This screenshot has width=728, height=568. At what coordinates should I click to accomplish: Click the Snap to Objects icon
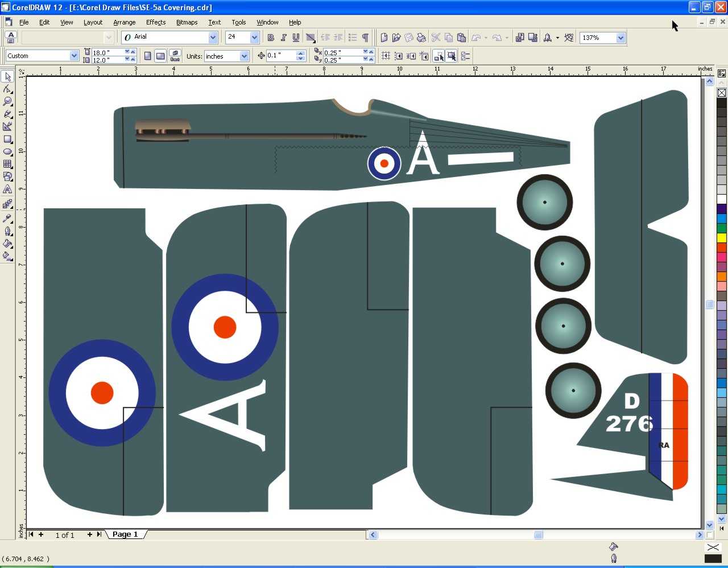(411, 56)
